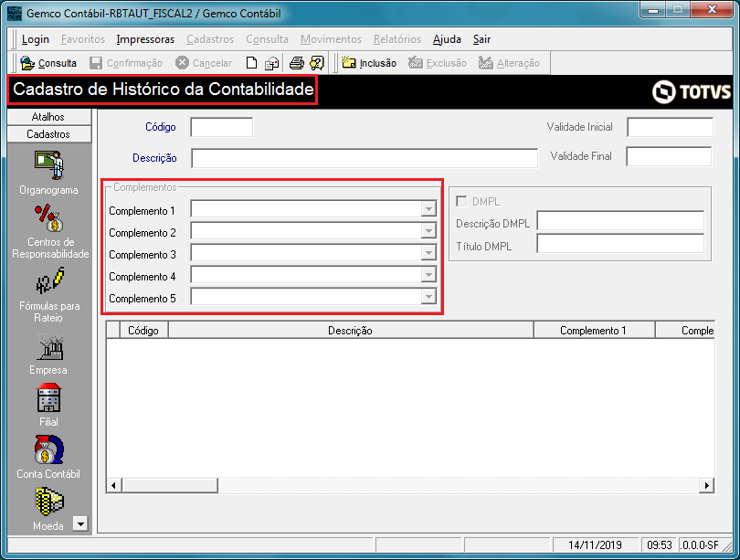Viewport: 740px width, 560px height.
Task: Open the Consulta menu in the menu bar
Action: (267, 39)
